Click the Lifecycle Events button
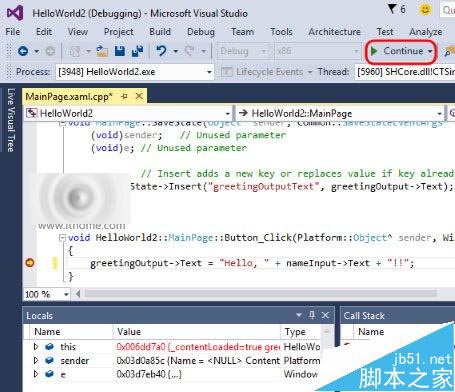 click(267, 72)
